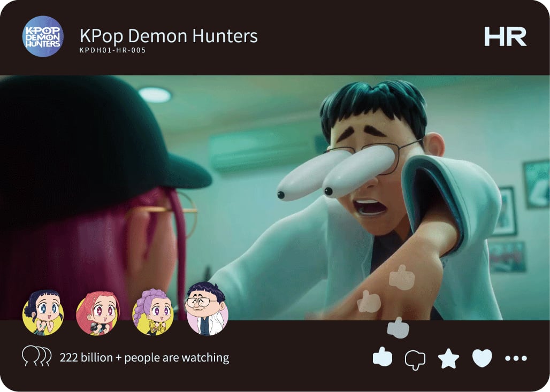Click the translucent thumbs-up on the doctor's arm
This screenshot has width=550, height=392.
coord(402,278)
